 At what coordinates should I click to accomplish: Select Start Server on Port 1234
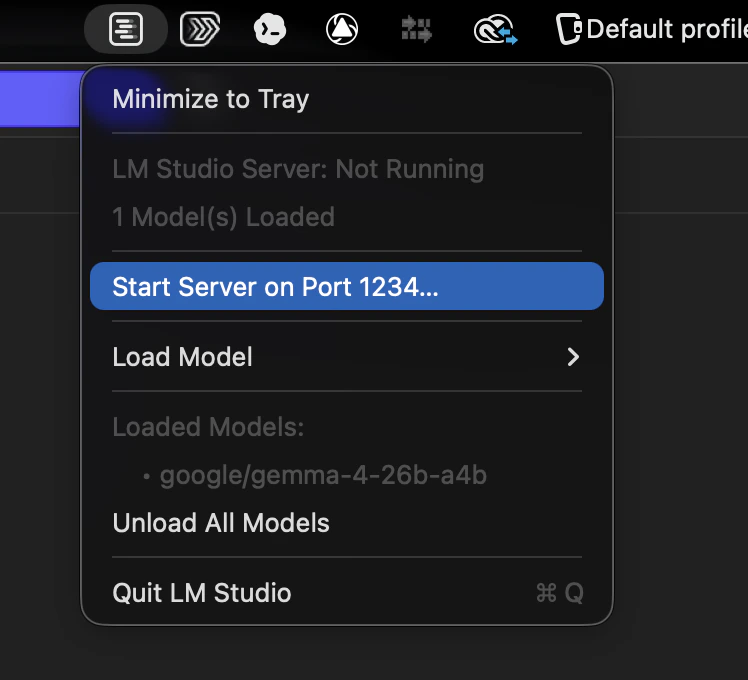347,286
